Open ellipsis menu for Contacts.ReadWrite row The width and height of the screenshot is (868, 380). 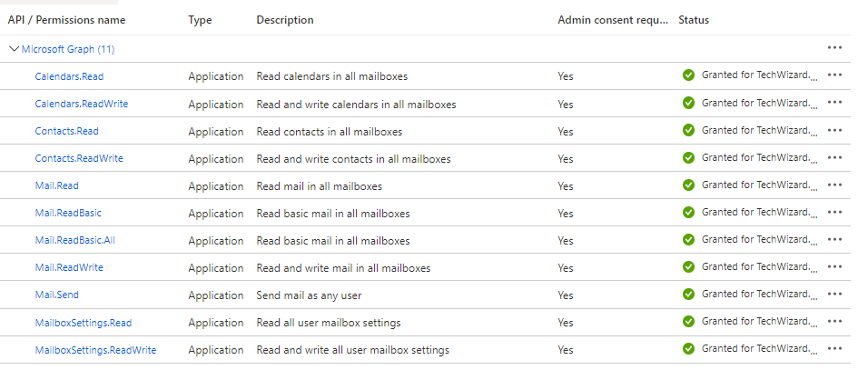834,158
